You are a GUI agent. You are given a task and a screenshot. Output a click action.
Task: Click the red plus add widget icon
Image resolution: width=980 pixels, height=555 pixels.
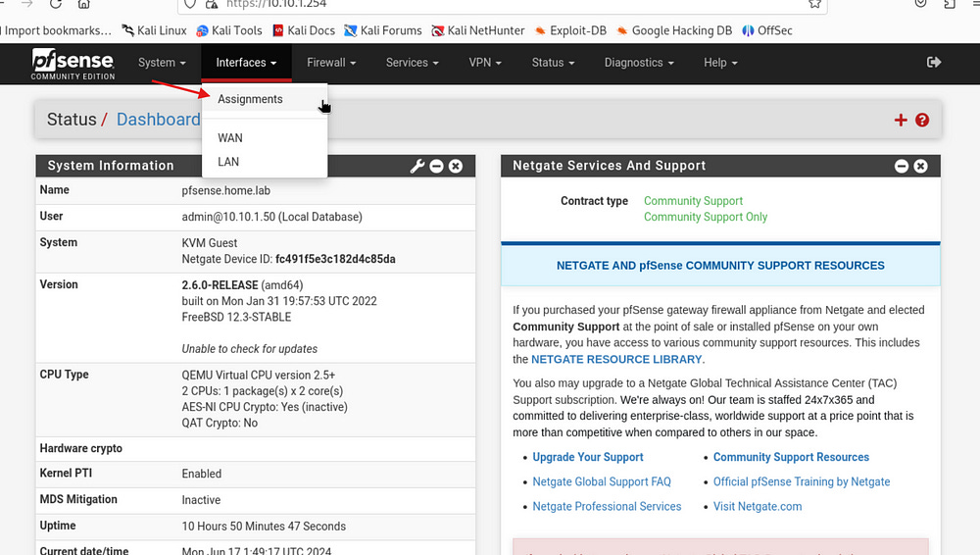pyautogui.click(x=901, y=121)
